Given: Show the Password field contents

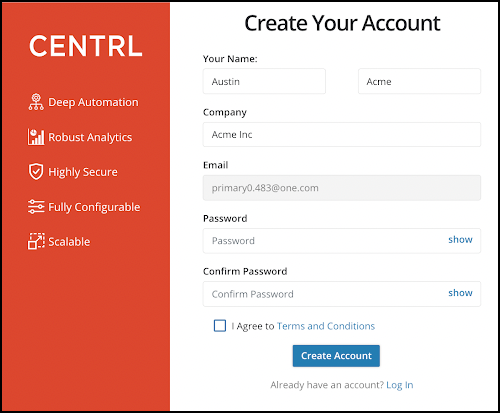Looking at the screenshot, I should tap(460, 240).
